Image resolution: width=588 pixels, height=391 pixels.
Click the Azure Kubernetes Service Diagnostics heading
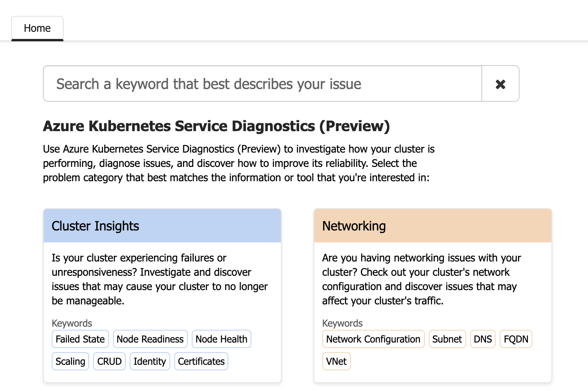(x=216, y=126)
